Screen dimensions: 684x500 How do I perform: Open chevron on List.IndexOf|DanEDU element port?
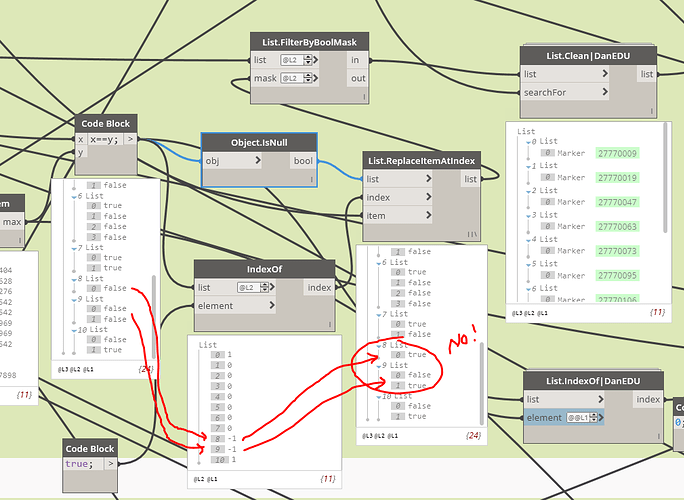point(601,417)
